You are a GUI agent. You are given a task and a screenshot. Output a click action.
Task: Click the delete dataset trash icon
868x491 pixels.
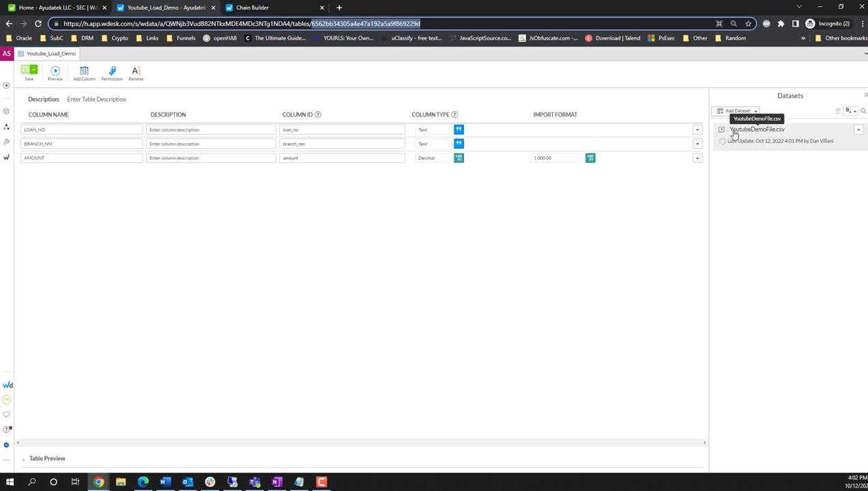[x=838, y=110]
